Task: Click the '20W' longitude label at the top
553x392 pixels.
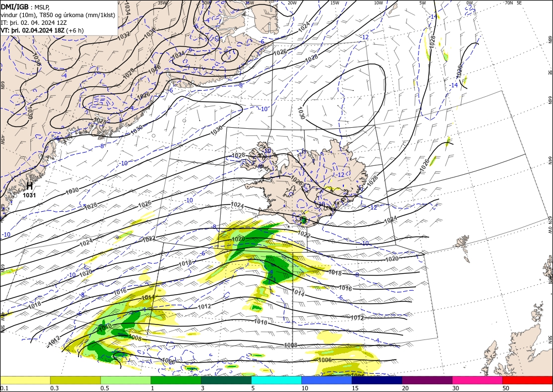Action: [x=292, y=3]
